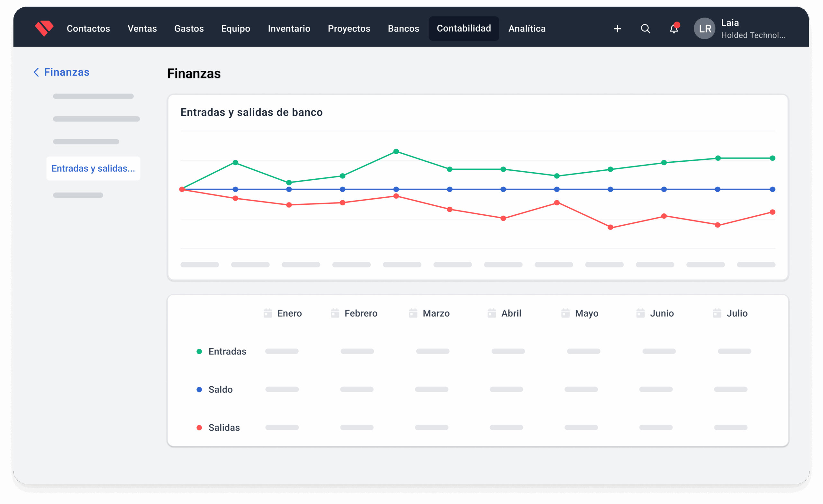Open the notifications bell

[674, 29]
